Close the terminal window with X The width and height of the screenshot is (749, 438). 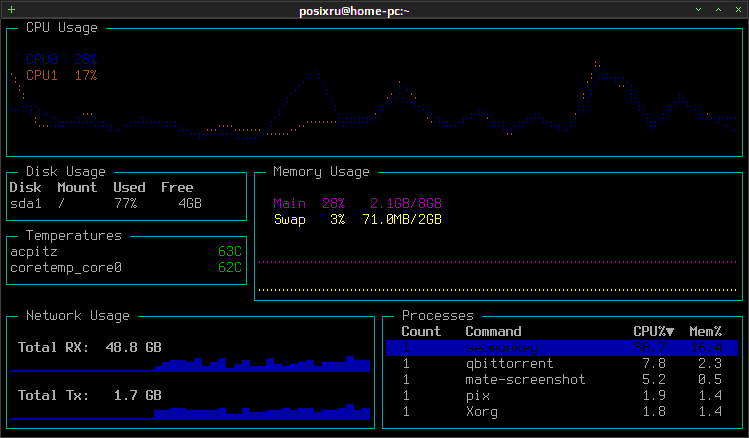coord(738,10)
